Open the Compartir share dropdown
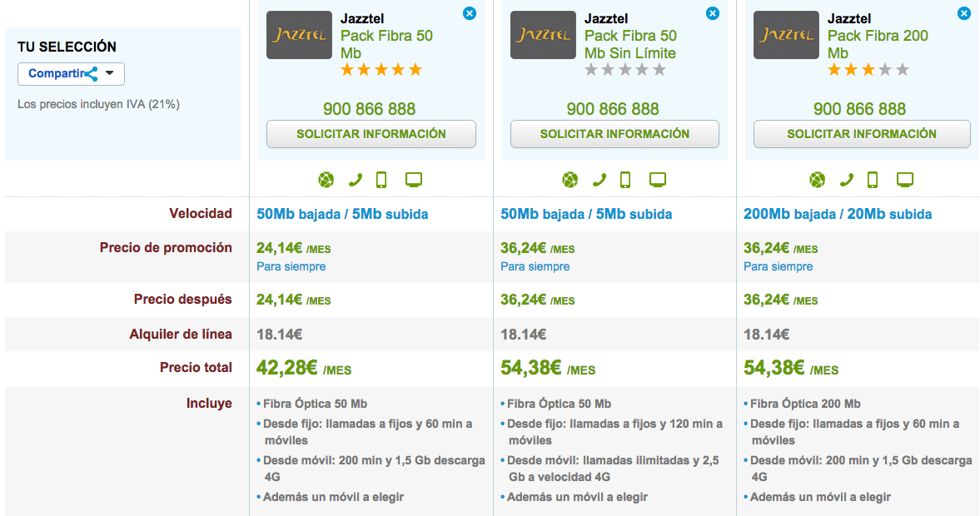Image resolution: width=980 pixels, height=516 pixels. click(x=71, y=74)
